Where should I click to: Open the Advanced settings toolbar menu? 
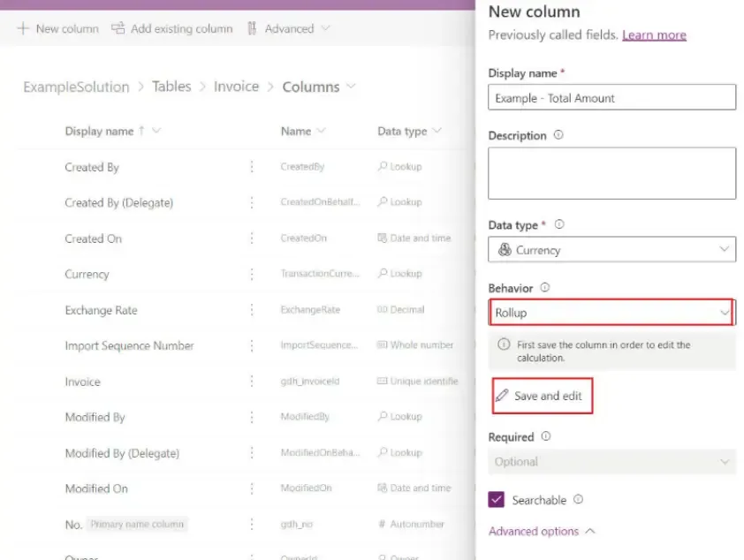(288, 28)
